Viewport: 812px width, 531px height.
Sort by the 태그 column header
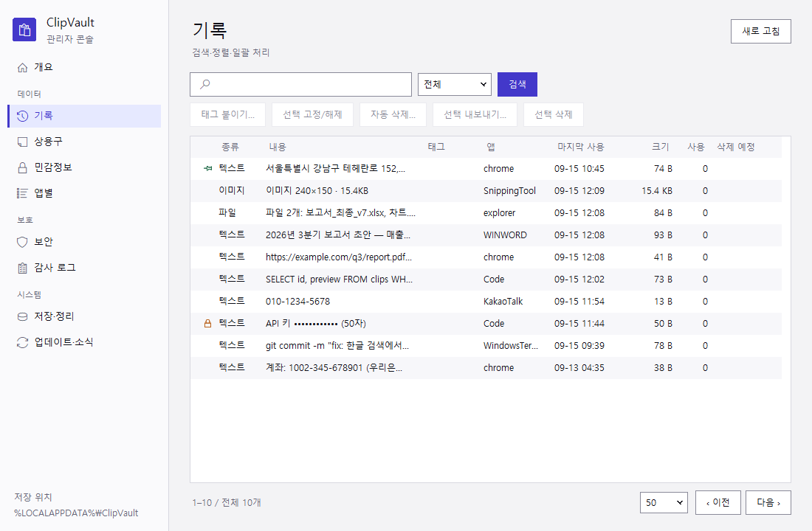(x=436, y=147)
